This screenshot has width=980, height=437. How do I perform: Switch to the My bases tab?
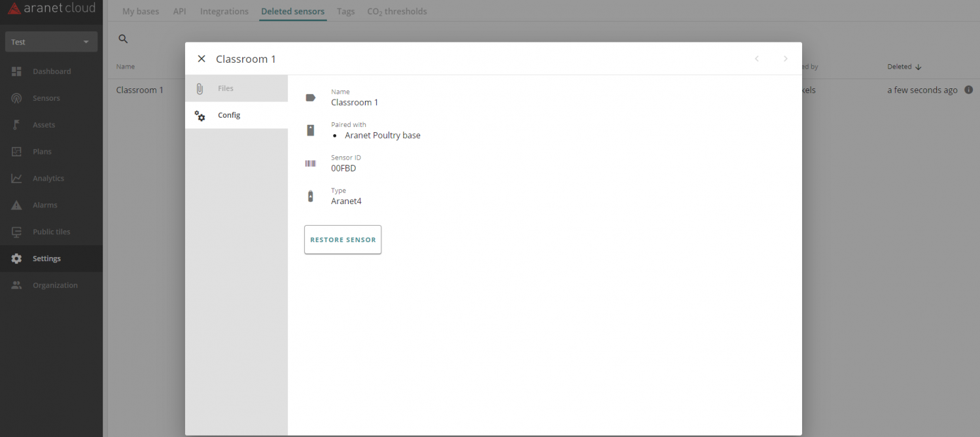141,11
